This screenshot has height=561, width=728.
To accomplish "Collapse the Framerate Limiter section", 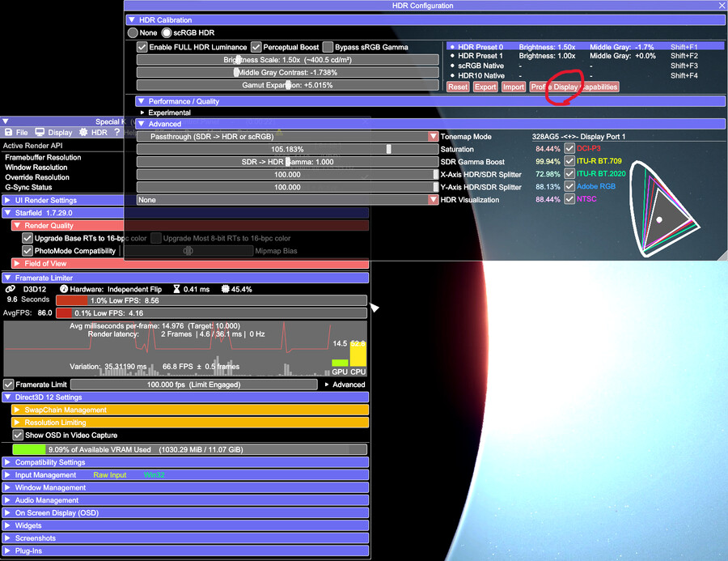I will point(185,278).
